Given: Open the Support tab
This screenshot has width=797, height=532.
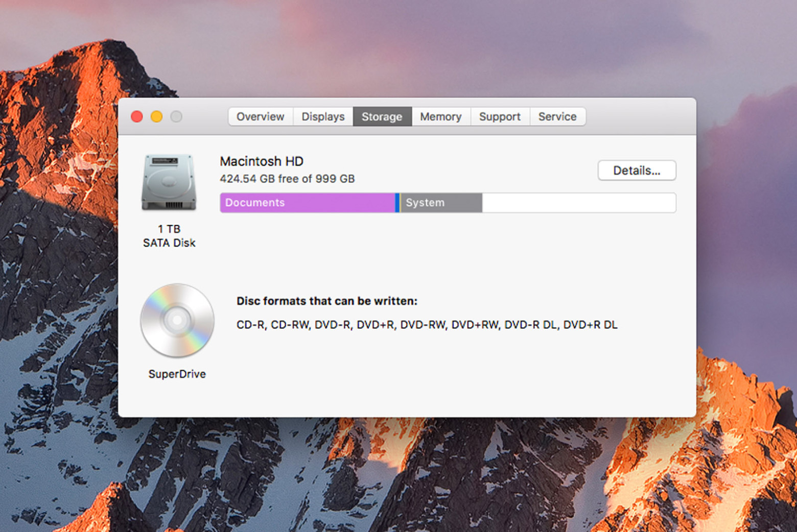Looking at the screenshot, I should (x=500, y=116).
